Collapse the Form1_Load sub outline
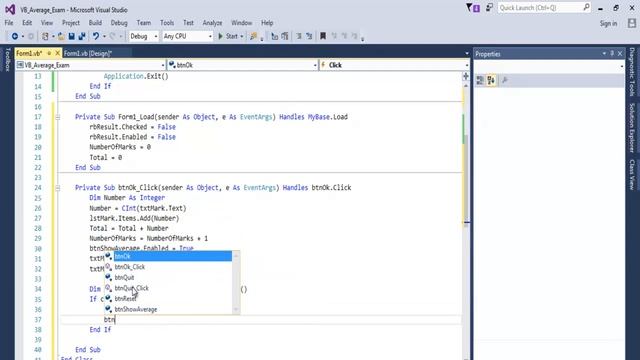Screen dimensions: 640x360 [58, 117]
